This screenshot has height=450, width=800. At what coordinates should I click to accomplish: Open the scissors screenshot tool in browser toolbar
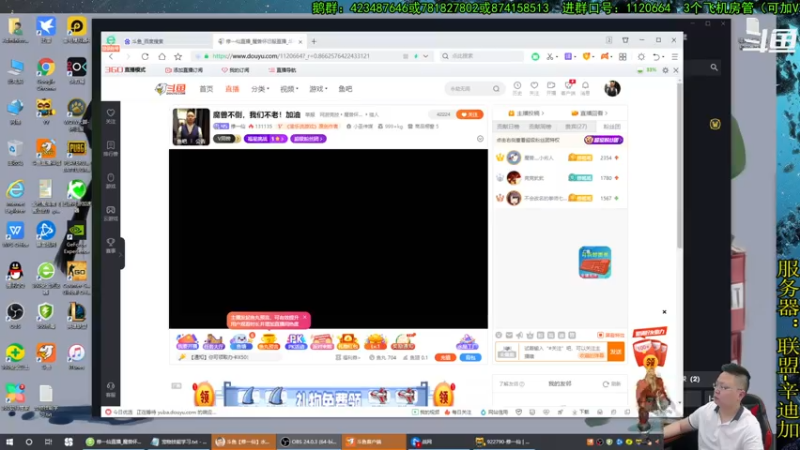point(550,57)
